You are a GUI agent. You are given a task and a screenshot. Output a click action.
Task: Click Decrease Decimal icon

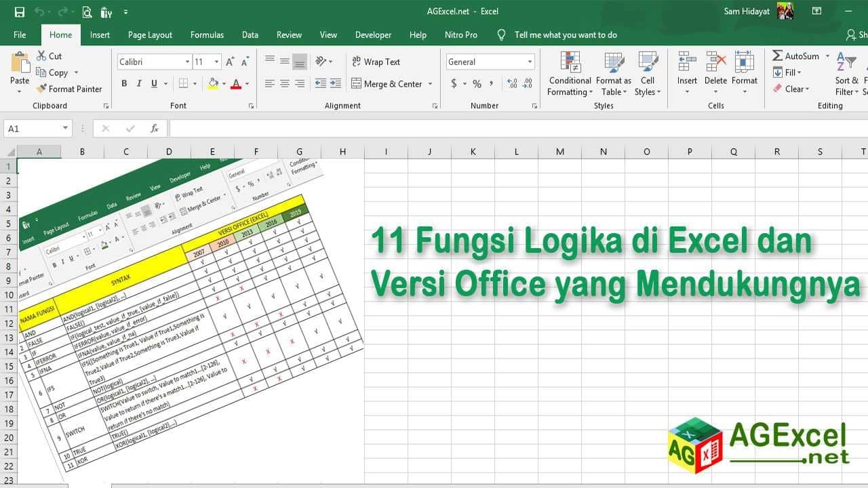point(528,83)
